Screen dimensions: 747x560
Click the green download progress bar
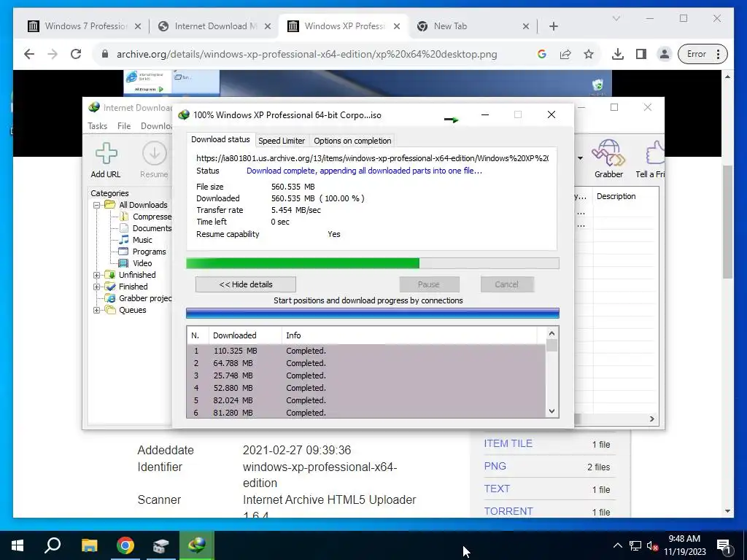tap(373, 263)
